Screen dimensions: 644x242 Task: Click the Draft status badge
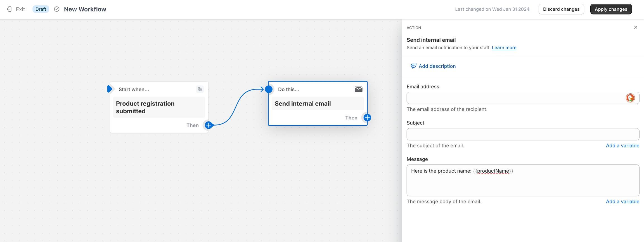tap(41, 9)
